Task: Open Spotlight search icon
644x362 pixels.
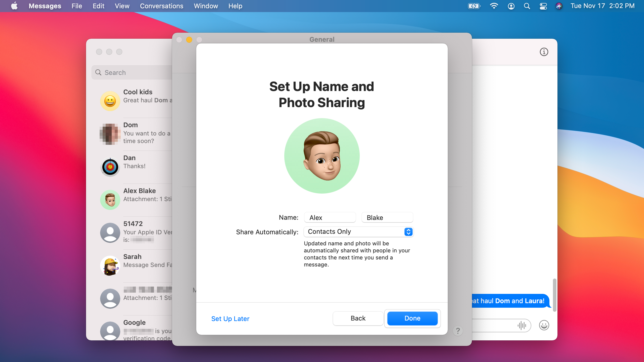Action: click(x=527, y=6)
